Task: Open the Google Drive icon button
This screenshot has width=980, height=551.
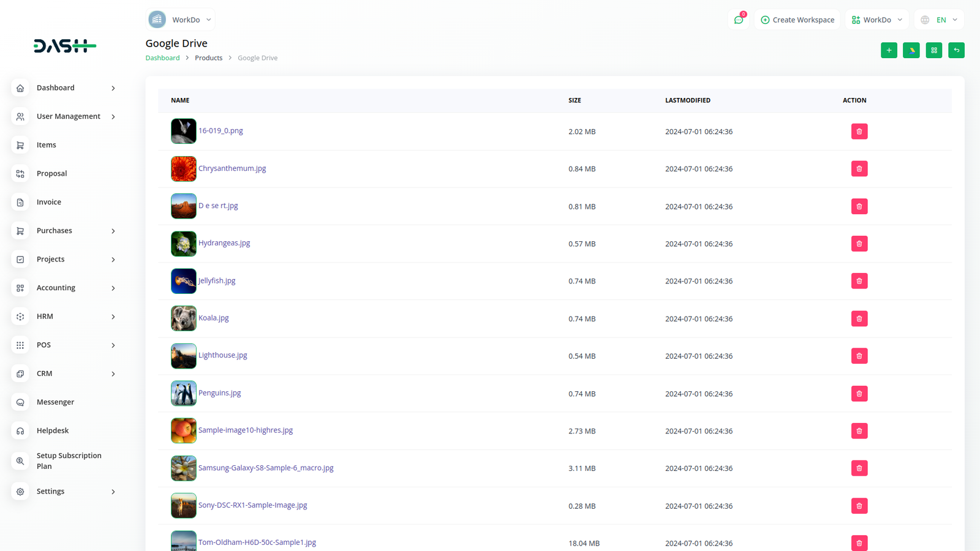Action: [x=911, y=50]
